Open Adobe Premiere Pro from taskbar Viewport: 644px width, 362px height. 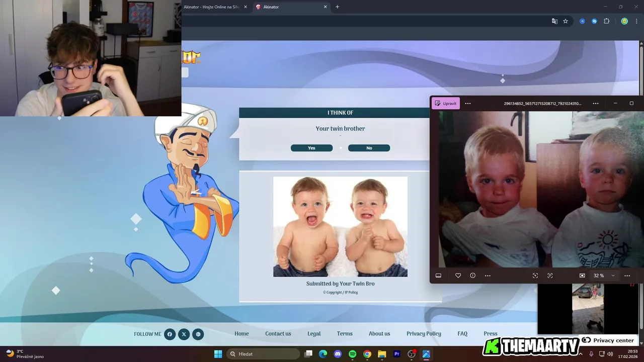[x=396, y=354]
